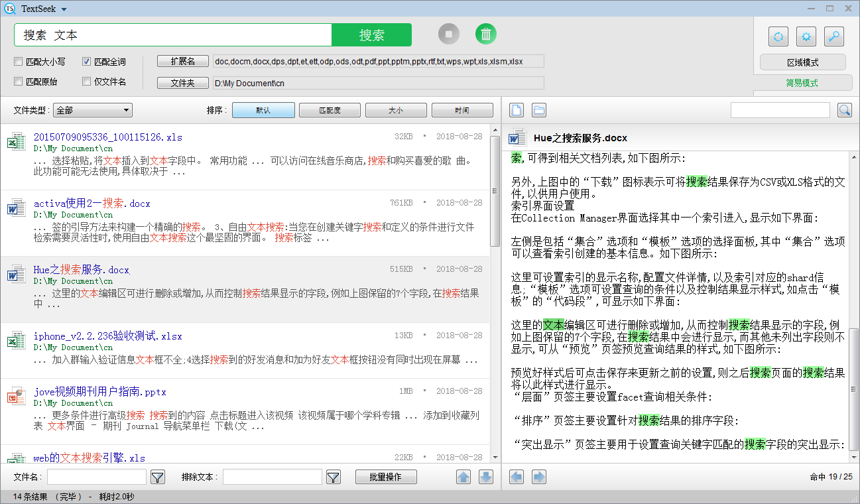Click the green trash clear icon

(x=486, y=34)
